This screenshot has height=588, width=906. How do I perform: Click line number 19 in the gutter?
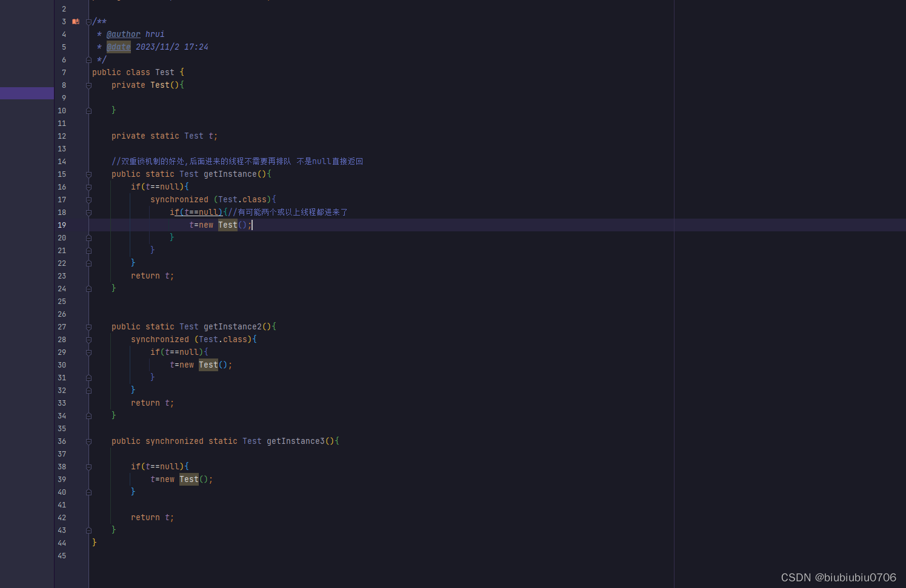62,225
